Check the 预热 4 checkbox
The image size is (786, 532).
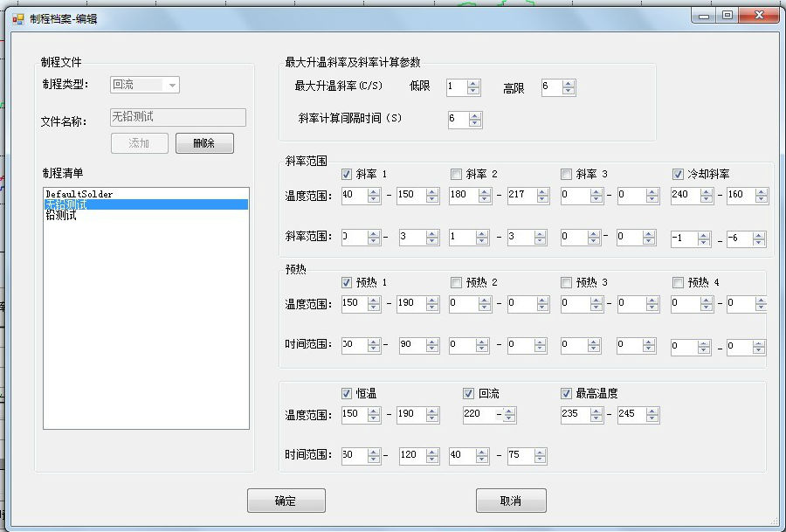(678, 282)
